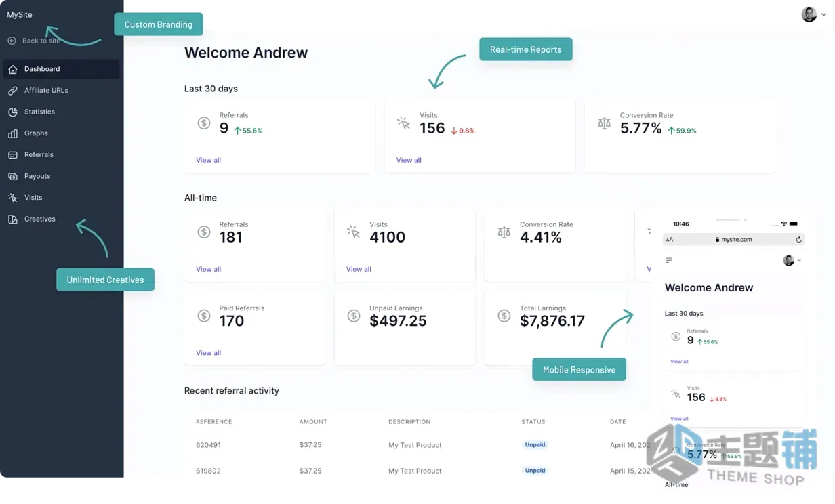Open Dashboard in the sidebar menu
Viewport: 835px width, 504px height.
click(x=62, y=69)
